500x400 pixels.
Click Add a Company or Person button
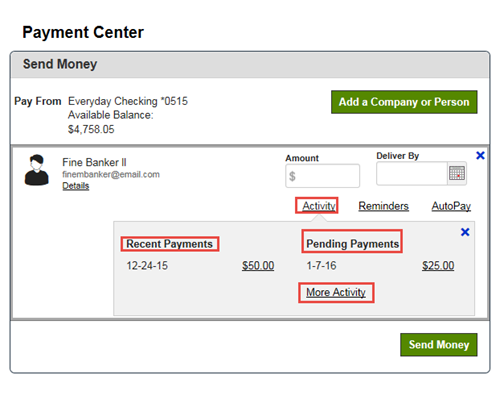404,102
